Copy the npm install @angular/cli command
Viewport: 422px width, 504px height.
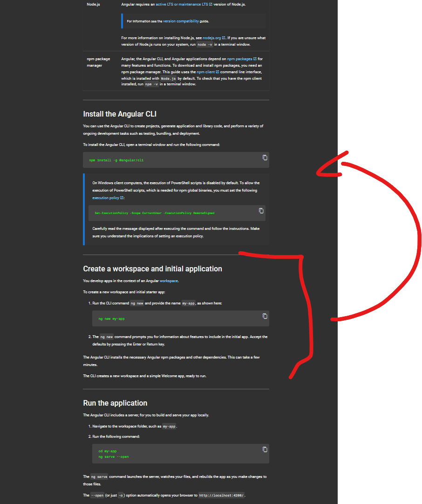265,158
